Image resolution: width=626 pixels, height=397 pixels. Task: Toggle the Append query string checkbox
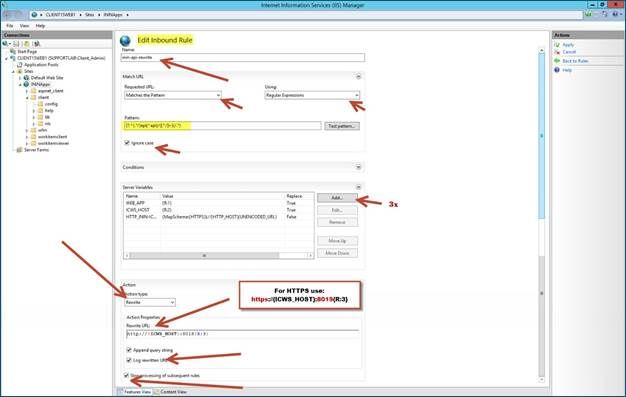tap(129, 350)
